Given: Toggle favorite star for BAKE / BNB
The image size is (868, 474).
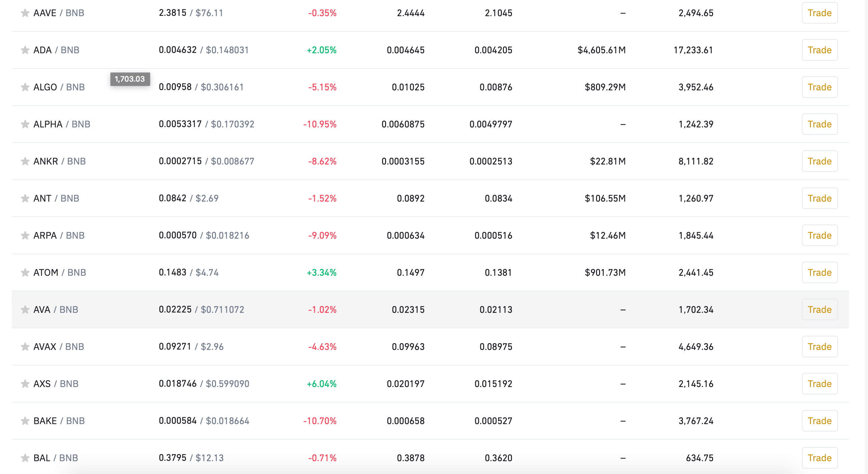Looking at the screenshot, I should pyautogui.click(x=25, y=421).
